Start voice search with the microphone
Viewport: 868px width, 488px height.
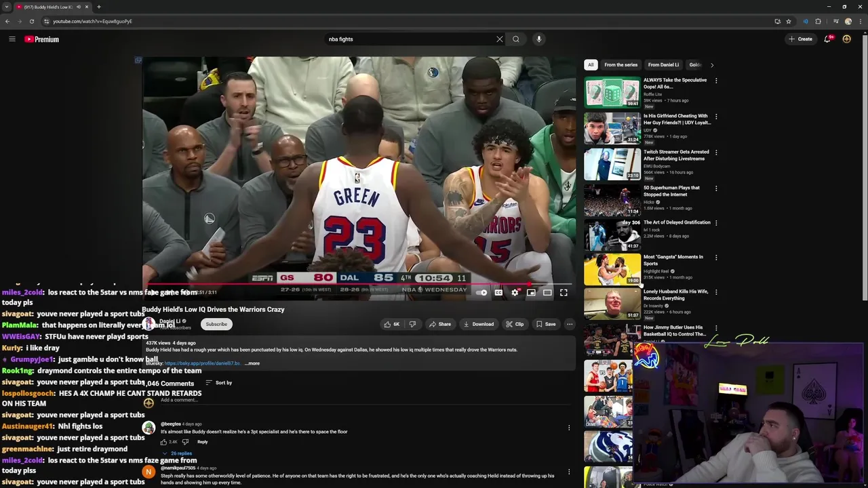click(x=539, y=39)
